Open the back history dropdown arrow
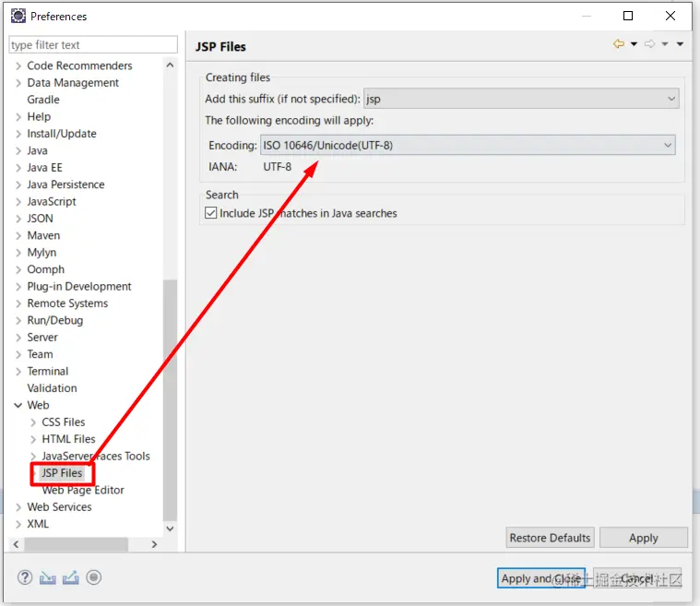The height and width of the screenshot is (606, 700). pos(634,43)
